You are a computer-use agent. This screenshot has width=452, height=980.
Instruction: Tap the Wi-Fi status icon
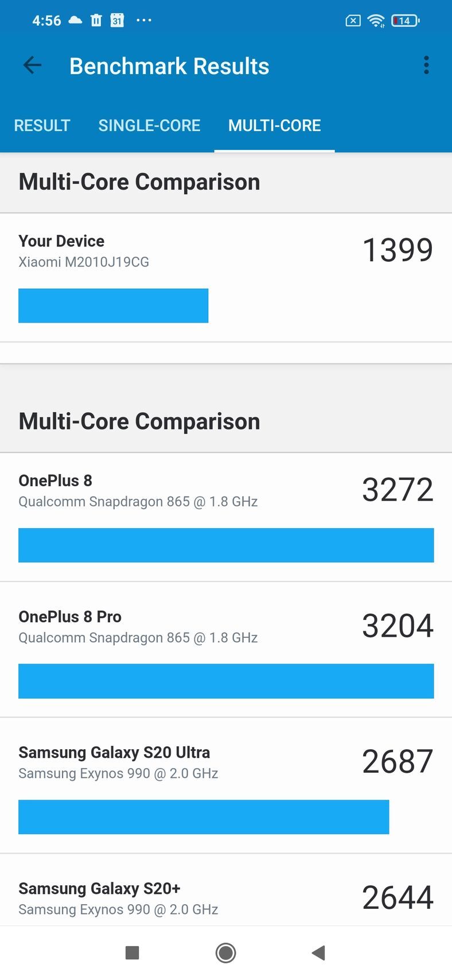[x=376, y=21]
